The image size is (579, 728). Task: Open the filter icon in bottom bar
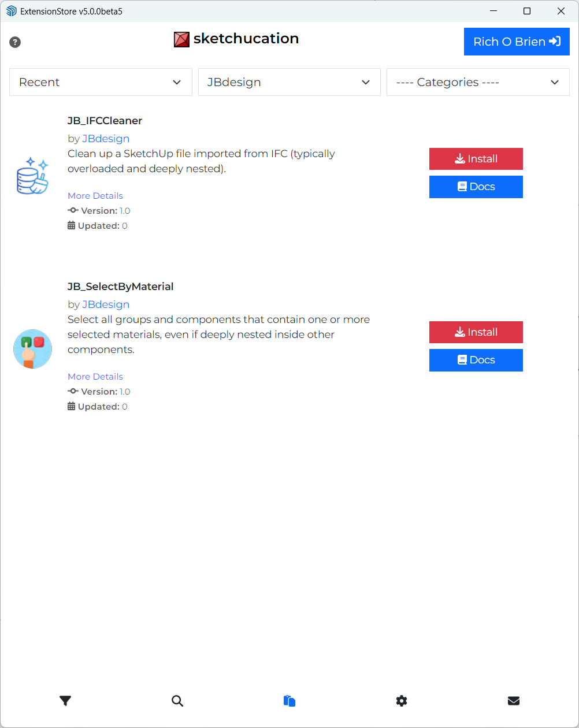pos(65,701)
